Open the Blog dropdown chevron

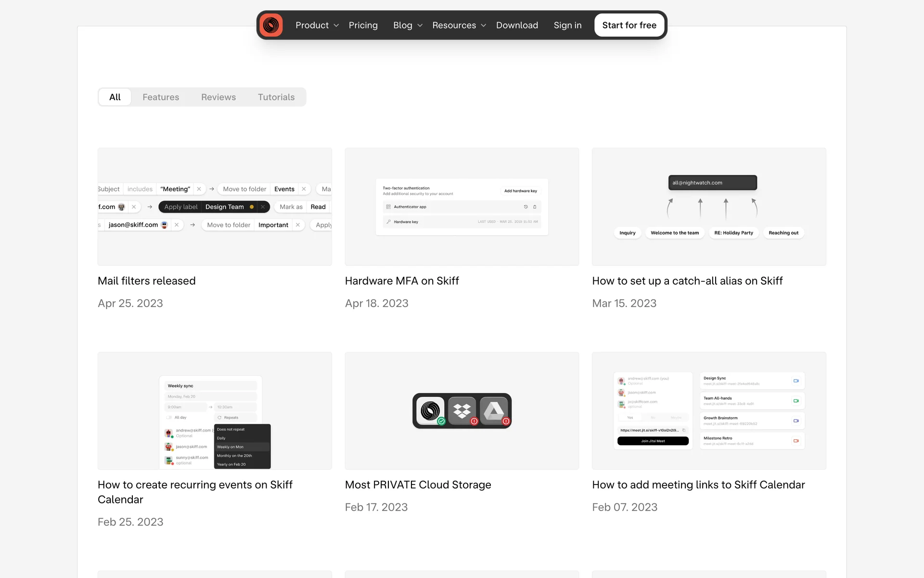tap(420, 26)
